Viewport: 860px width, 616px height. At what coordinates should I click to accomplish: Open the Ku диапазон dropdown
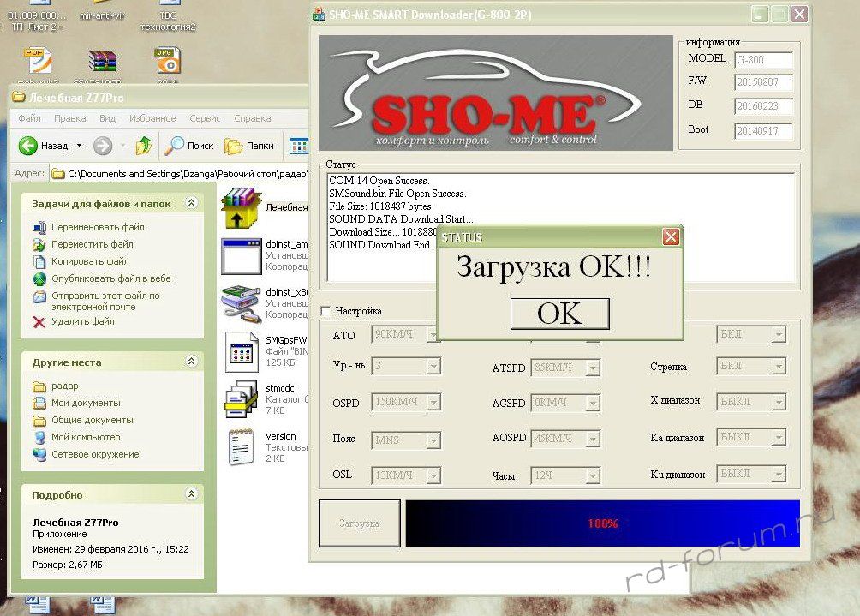779,474
